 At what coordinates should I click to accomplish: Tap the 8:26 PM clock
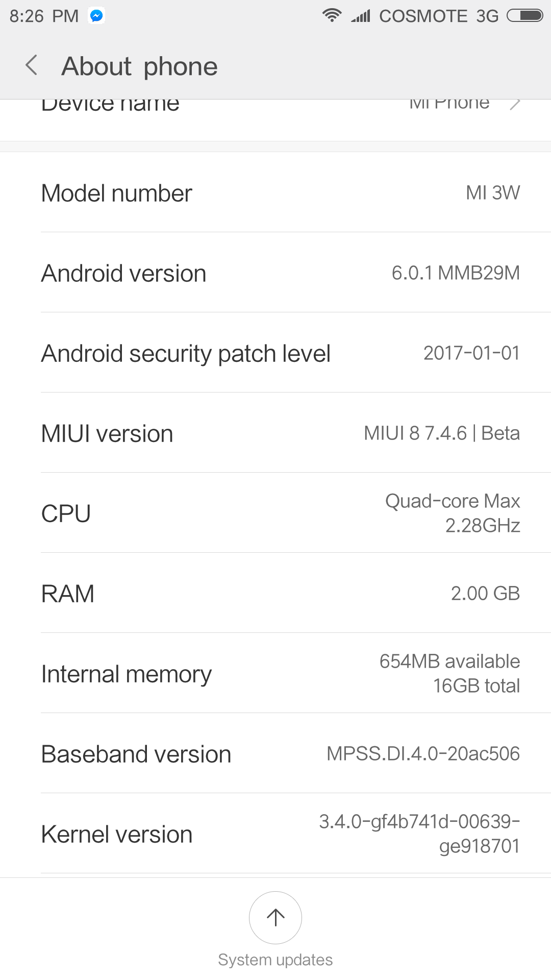44,16
